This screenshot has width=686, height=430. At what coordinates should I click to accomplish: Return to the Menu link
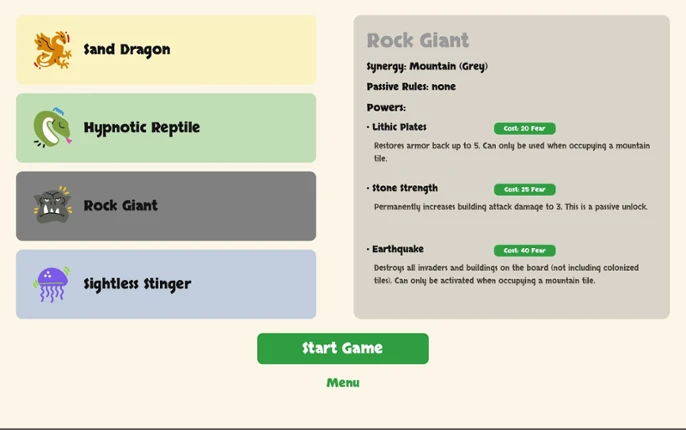[343, 383]
